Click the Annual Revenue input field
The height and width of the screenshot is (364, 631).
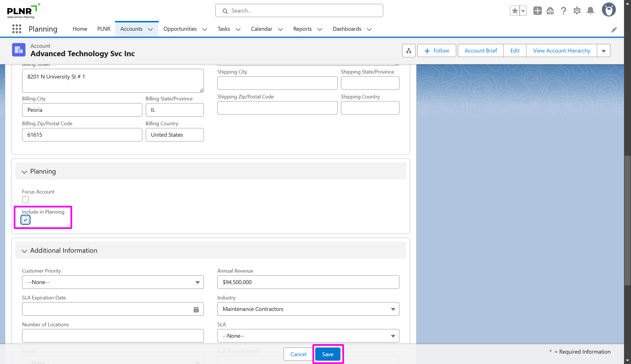pos(308,282)
